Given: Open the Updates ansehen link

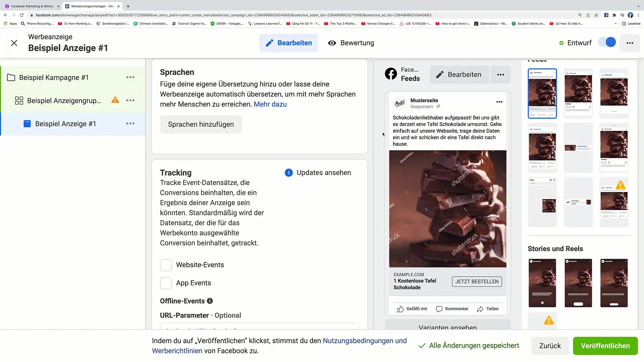Looking at the screenshot, I should [x=324, y=173].
